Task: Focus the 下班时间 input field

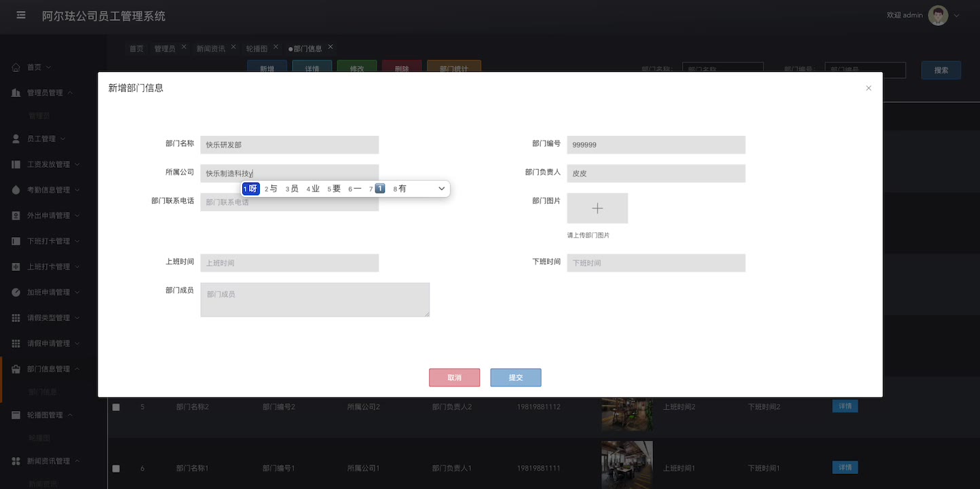Action: tap(656, 263)
